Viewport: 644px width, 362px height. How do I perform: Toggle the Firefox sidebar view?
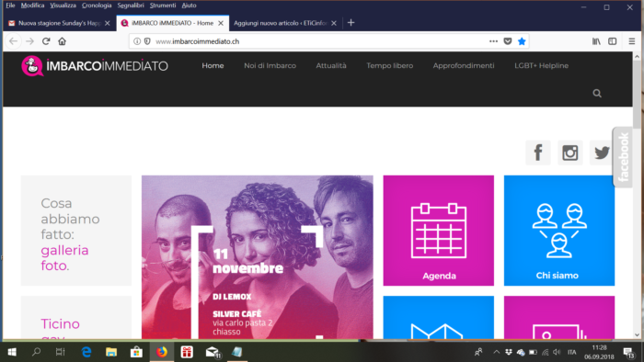612,41
